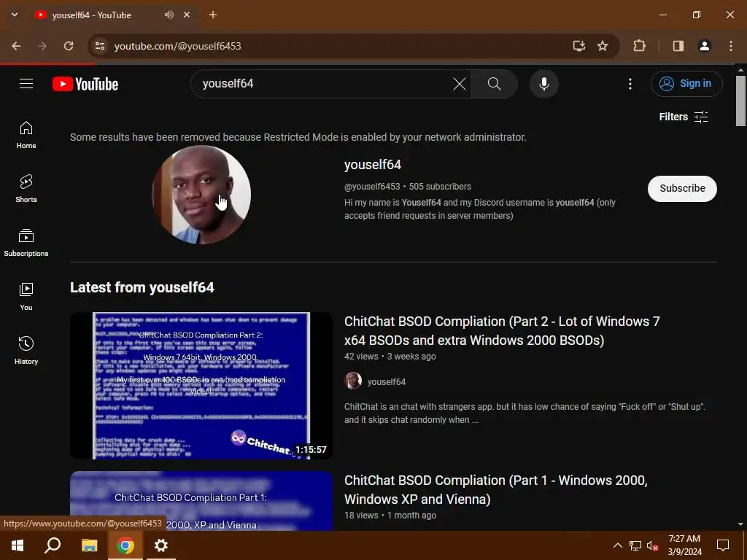Open Shorts in the sidebar

[x=26, y=189]
